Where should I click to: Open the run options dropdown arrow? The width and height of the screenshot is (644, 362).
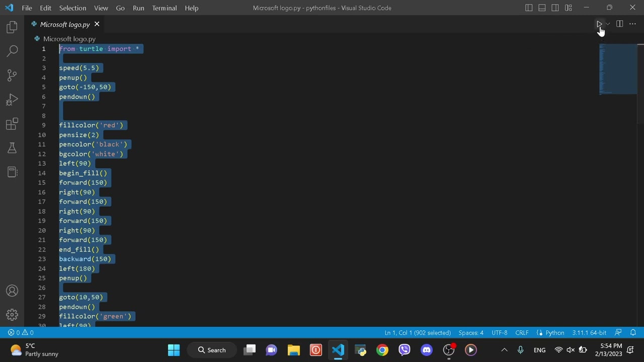pos(607,24)
